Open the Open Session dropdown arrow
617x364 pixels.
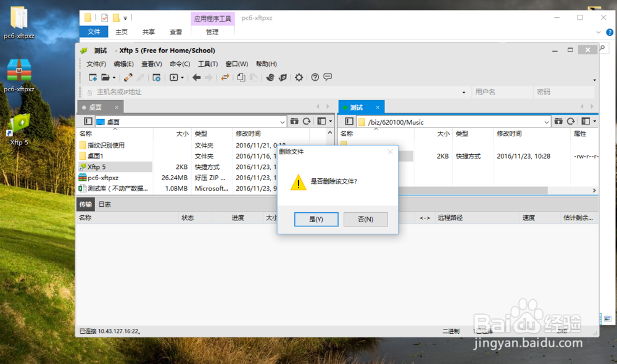[x=114, y=78]
